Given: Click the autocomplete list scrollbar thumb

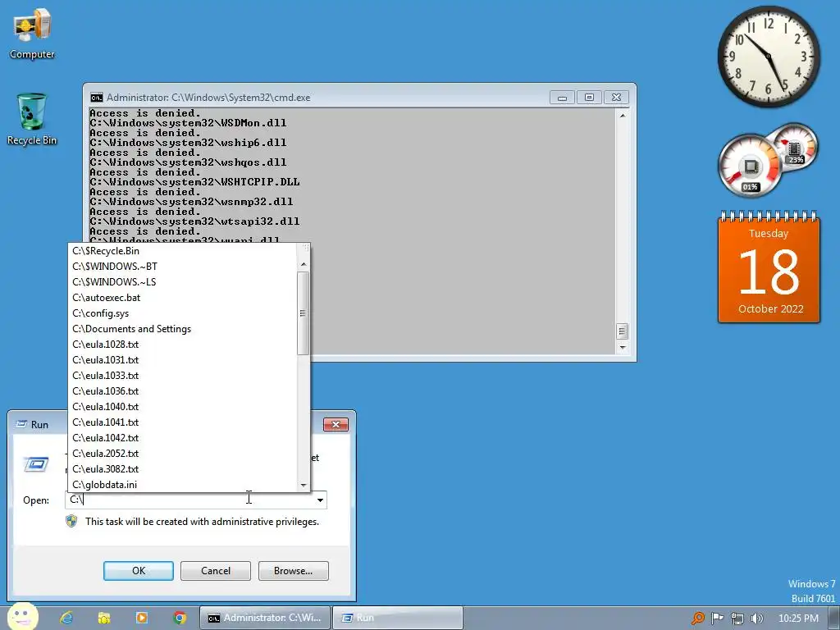Looking at the screenshot, I should pyautogui.click(x=304, y=313).
